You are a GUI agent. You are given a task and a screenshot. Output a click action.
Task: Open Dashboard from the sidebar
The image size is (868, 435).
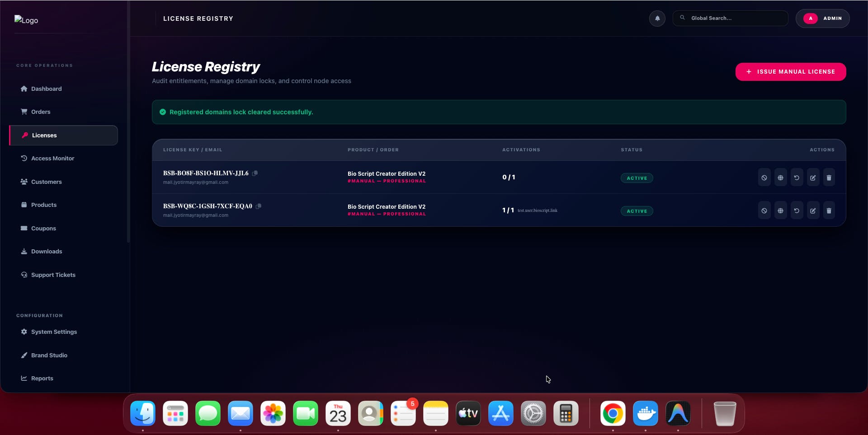click(63, 89)
